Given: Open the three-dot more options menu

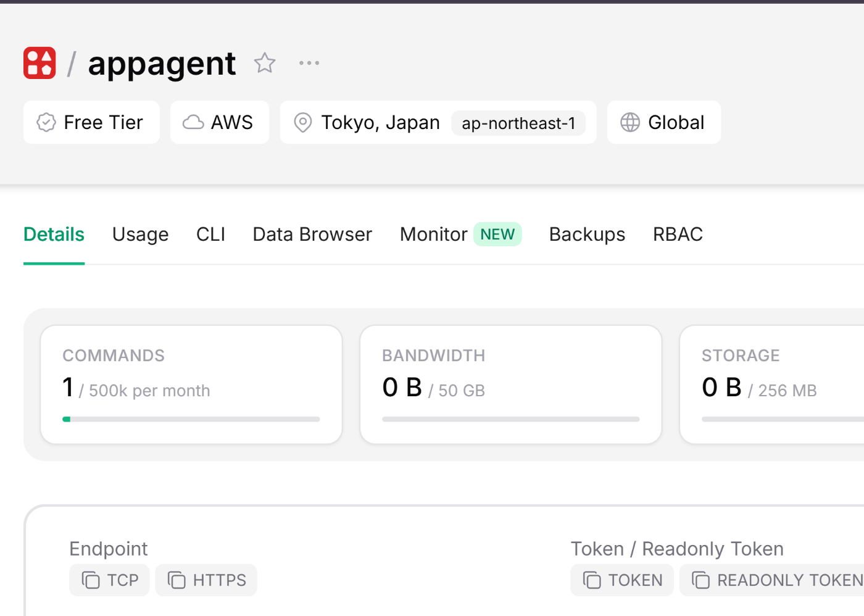Looking at the screenshot, I should (x=309, y=63).
